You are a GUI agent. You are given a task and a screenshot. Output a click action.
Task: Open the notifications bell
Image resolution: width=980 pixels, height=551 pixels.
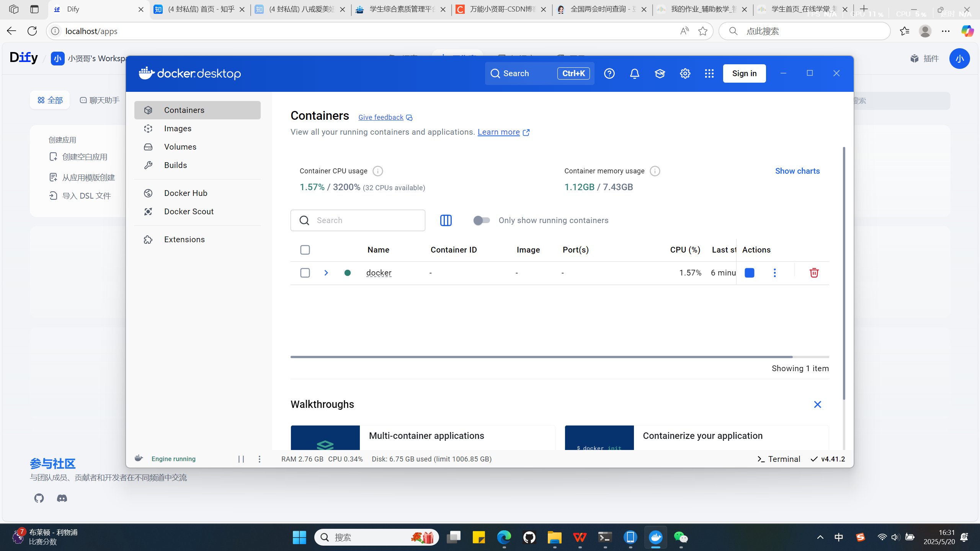click(x=634, y=73)
